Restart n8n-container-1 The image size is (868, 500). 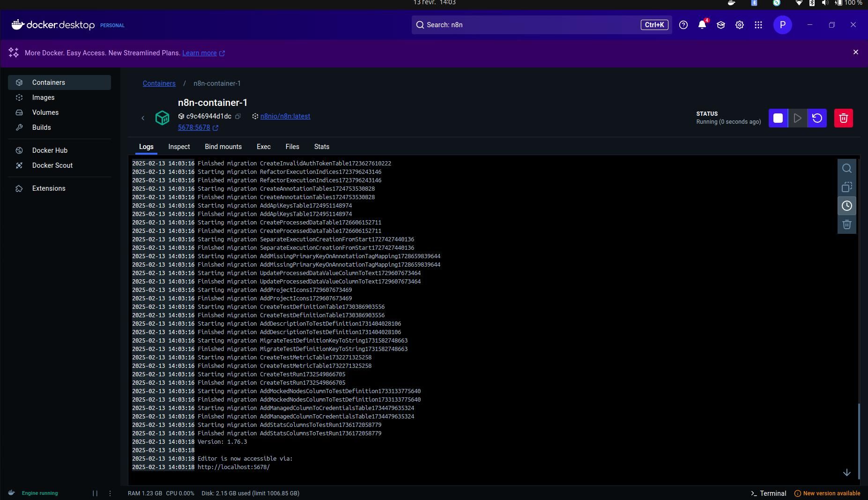[817, 118]
